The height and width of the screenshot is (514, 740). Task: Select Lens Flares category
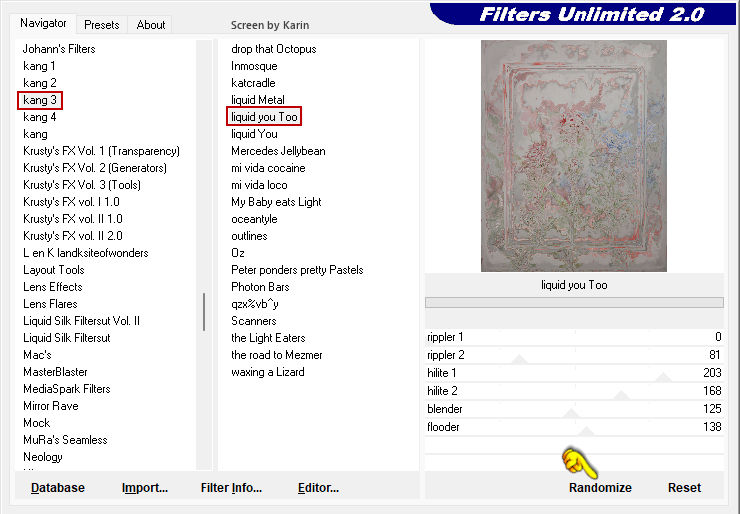(x=50, y=304)
